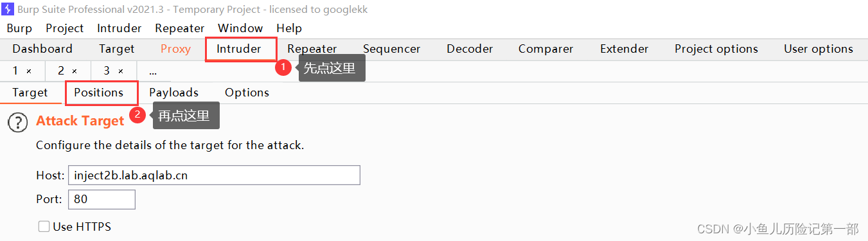868x241 pixels.
Task: Click the Attack Target help question-mark icon
Action: [18, 122]
